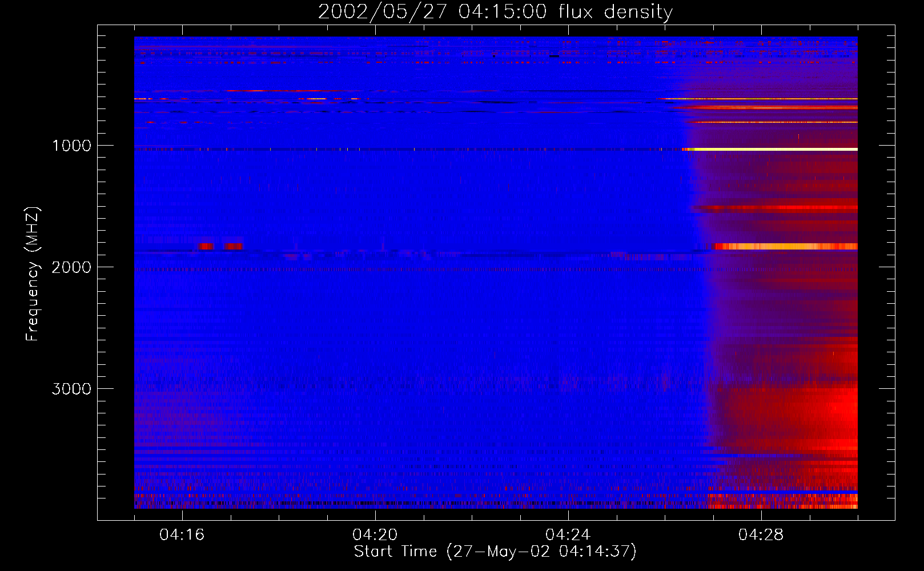Click the '04:20' time tick label

coord(375,535)
